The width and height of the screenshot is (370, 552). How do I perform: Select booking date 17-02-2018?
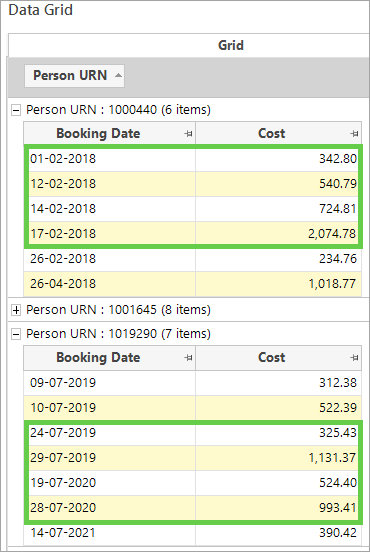(63, 234)
